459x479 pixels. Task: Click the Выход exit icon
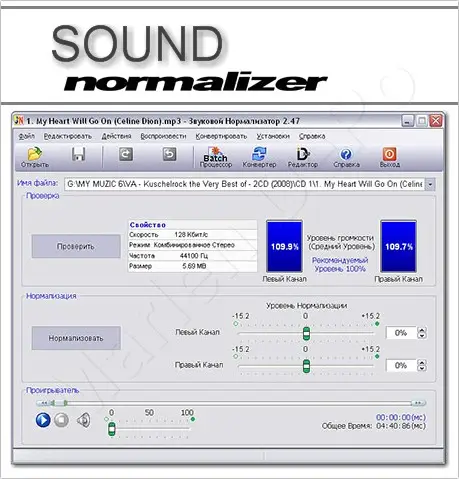pos(389,157)
